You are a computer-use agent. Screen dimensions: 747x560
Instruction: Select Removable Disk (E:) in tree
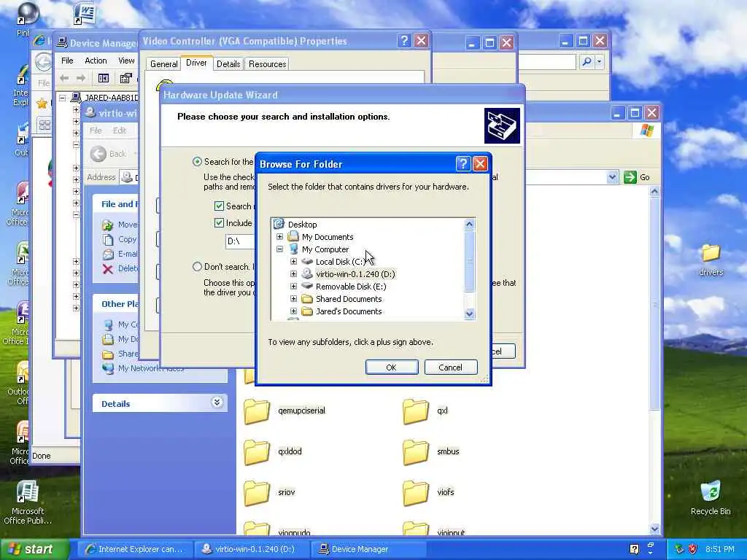tap(351, 286)
